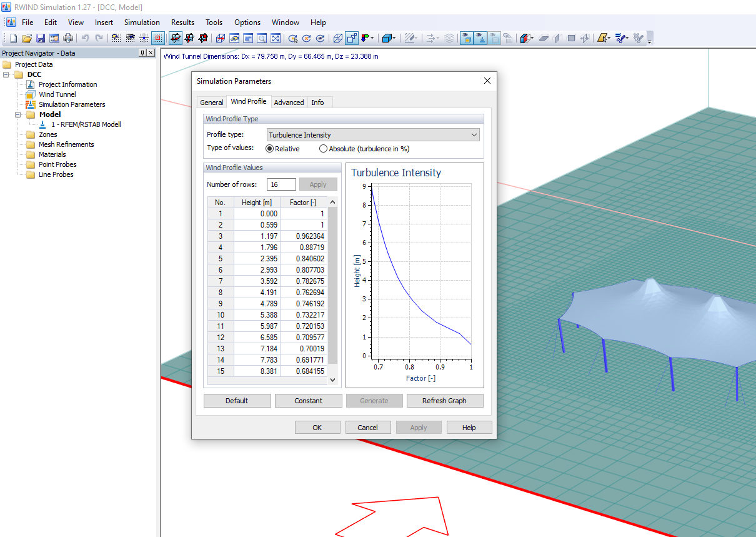Close the Simulation Parameters dialog

click(487, 81)
